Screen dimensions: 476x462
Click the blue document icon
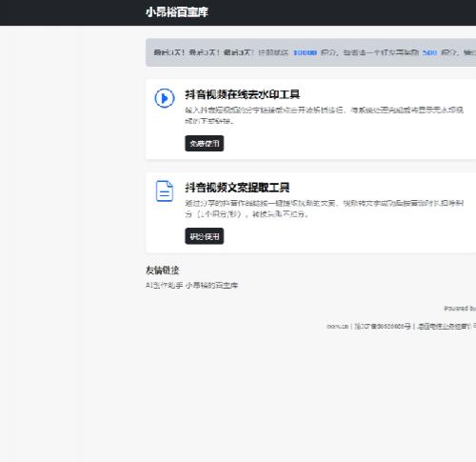pos(165,191)
